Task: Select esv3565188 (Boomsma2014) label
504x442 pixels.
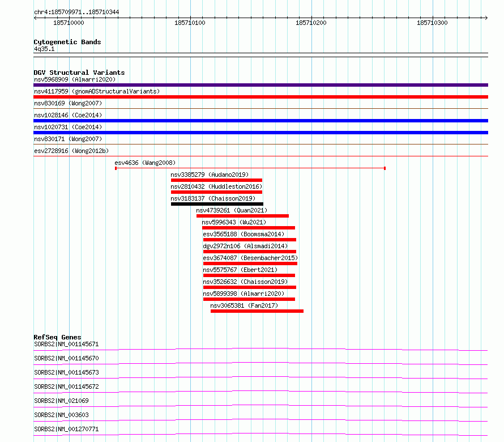Action: click(x=244, y=234)
